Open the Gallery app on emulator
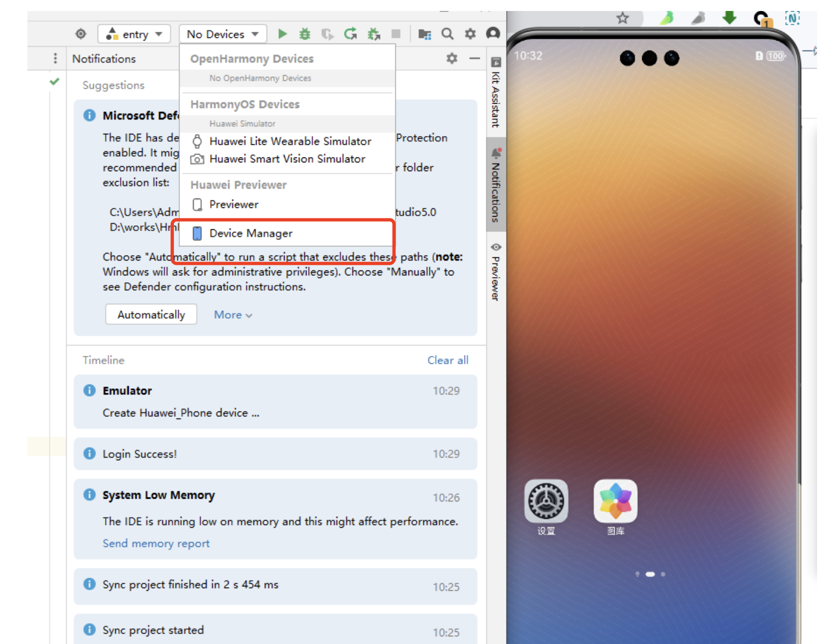The height and width of the screenshot is (644, 828). click(615, 501)
